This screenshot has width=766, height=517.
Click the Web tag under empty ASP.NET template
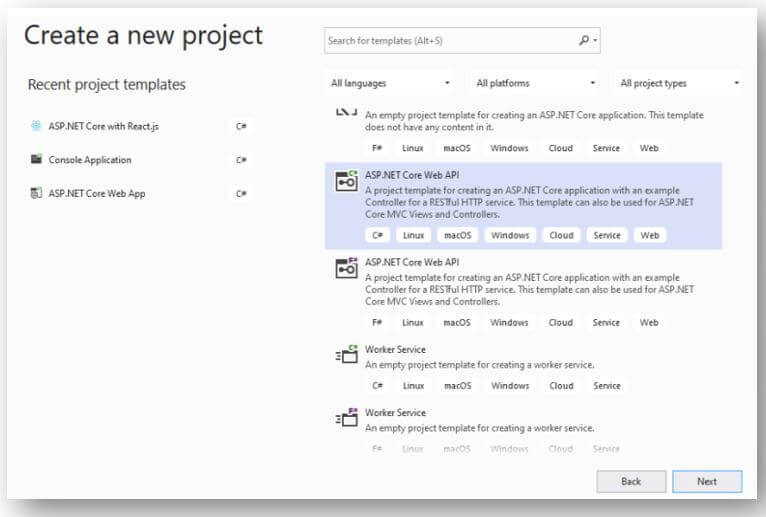tap(649, 148)
